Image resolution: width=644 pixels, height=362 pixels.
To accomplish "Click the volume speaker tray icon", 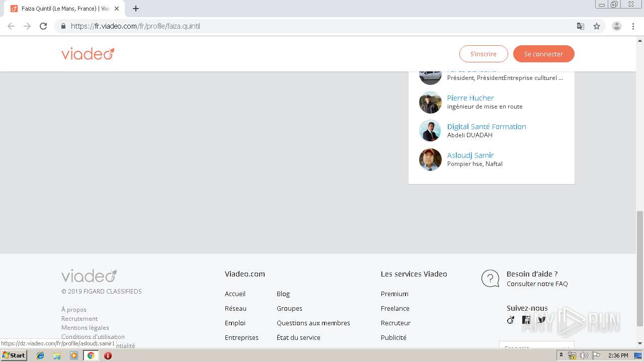I will [x=584, y=355].
